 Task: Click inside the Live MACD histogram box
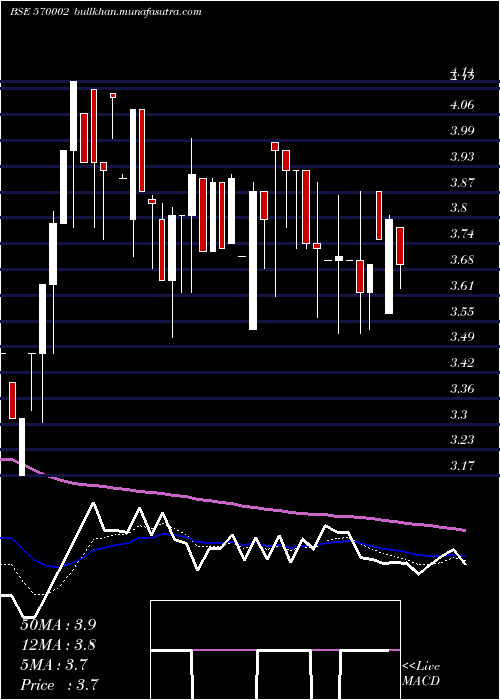pos(275,650)
